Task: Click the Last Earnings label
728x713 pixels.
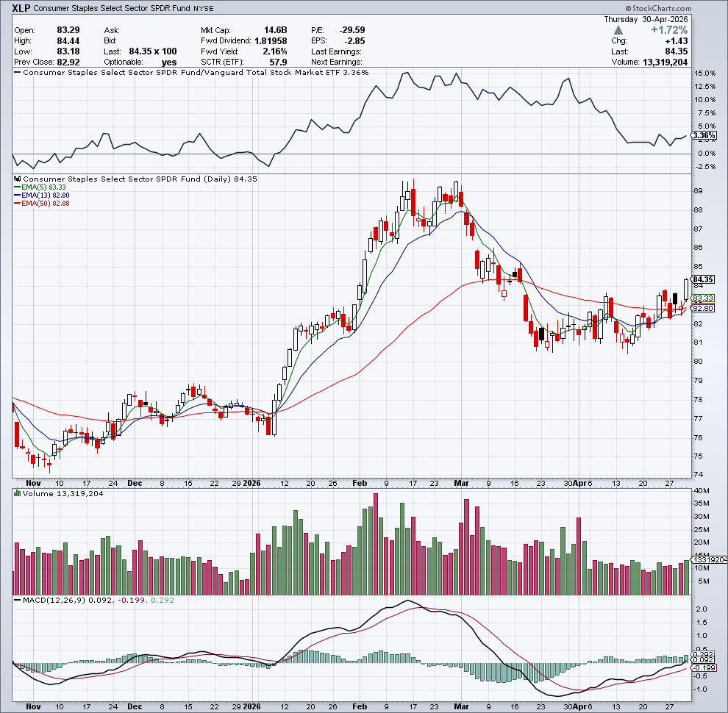Action: (x=336, y=51)
